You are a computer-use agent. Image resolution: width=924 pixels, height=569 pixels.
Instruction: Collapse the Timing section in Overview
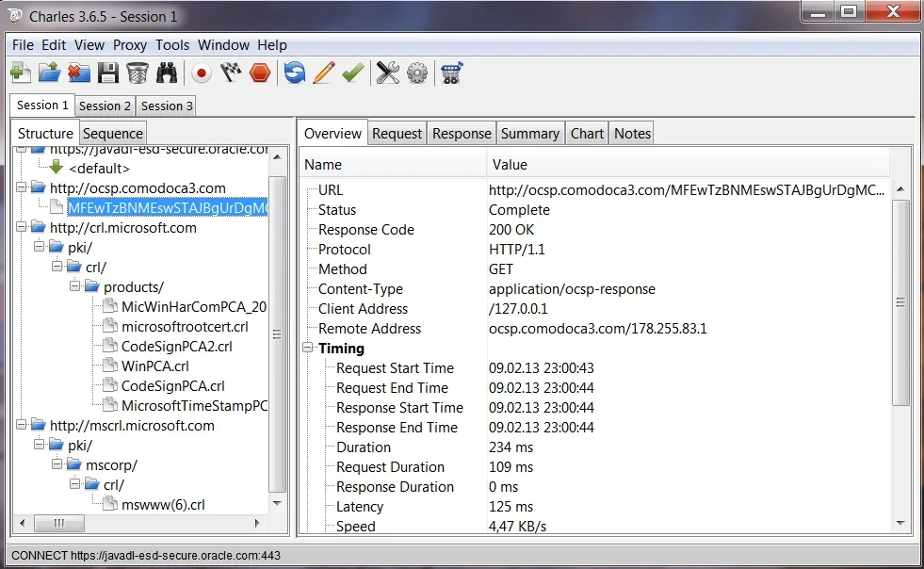[308, 348]
